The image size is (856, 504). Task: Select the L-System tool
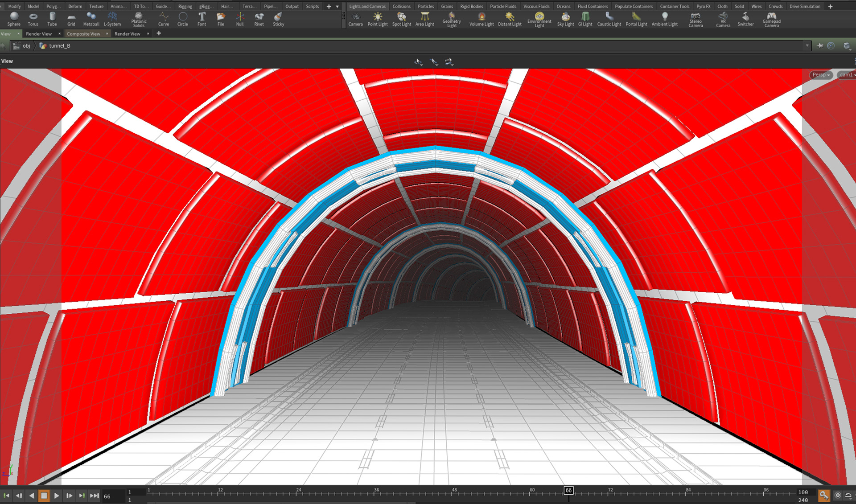112,19
